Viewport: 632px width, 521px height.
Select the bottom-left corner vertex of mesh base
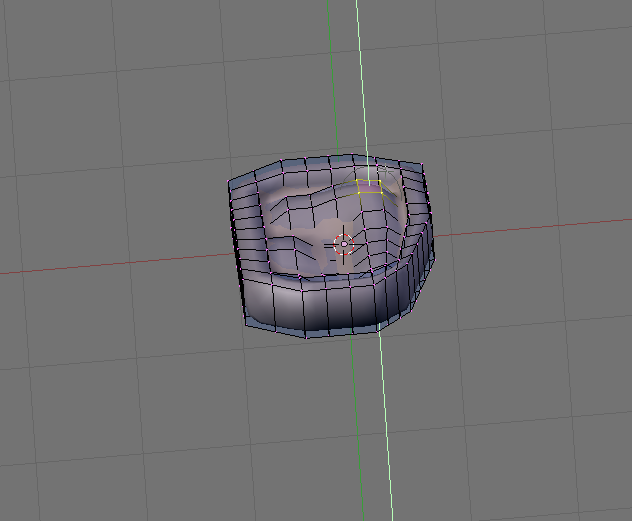246,326
